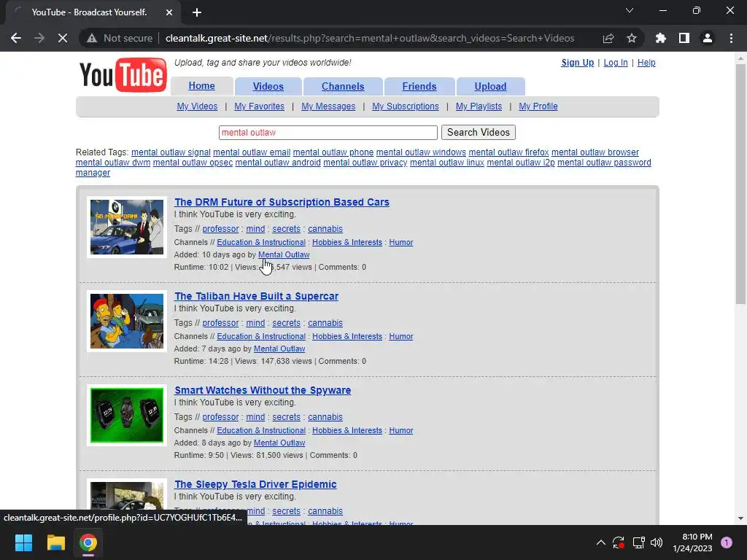Switch to the Channels tab
Viewport: 747px width, 560px height.
pyautogui.click(x=343, y=86)
